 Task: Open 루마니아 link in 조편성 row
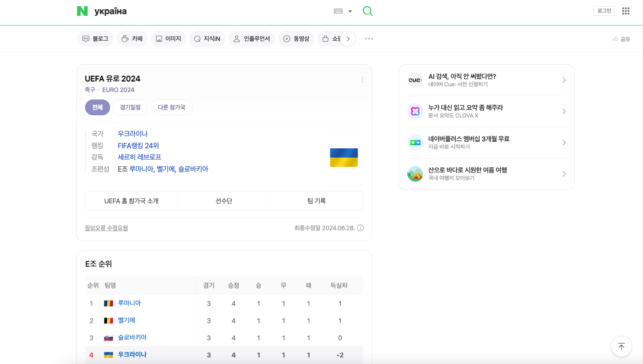(x=141, y=169)
